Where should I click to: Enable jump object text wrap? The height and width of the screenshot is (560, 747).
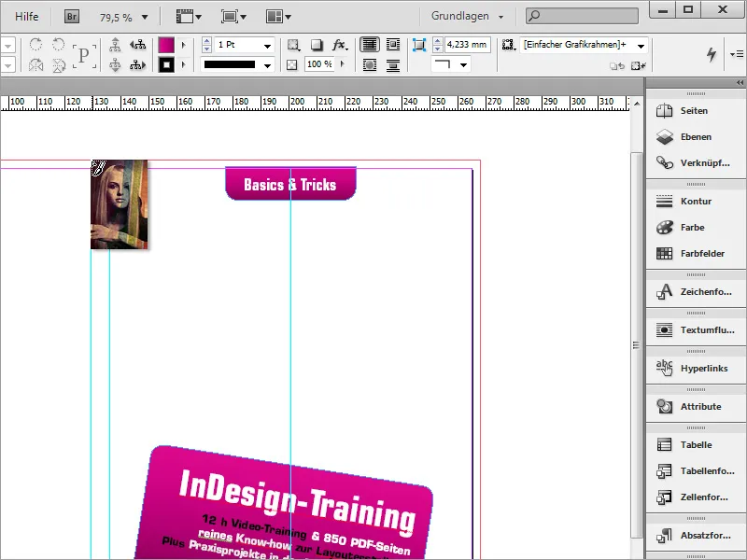393,64
